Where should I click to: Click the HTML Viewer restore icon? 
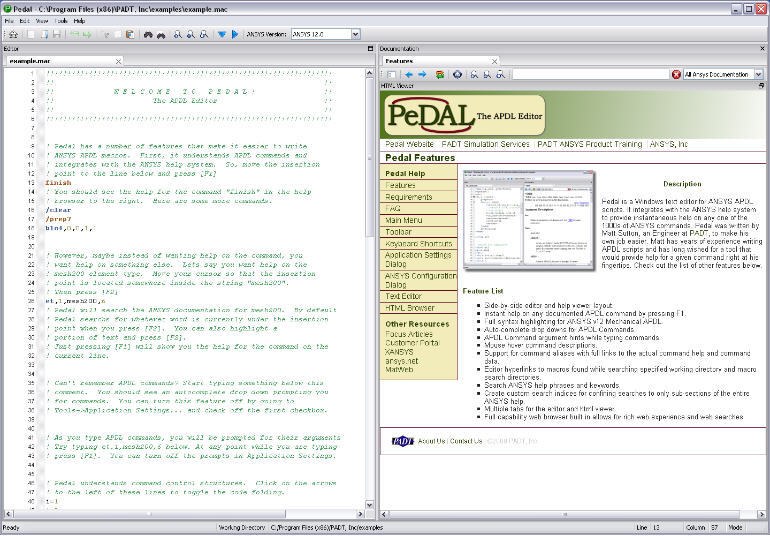[762, 85]
